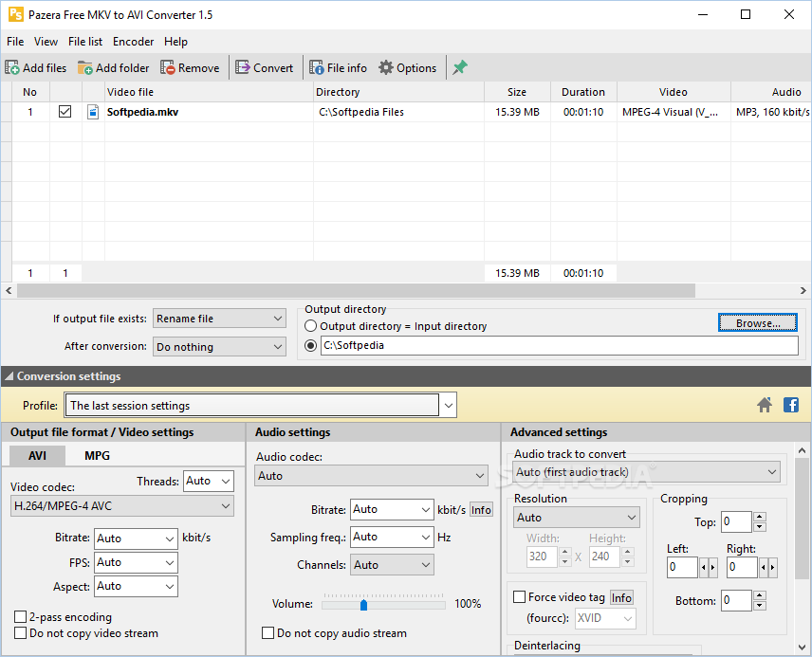The height and width of the screenshot is (657, 812).
Task: Click the Pazera app icon in title bar
Action: (x=15, y=14)
